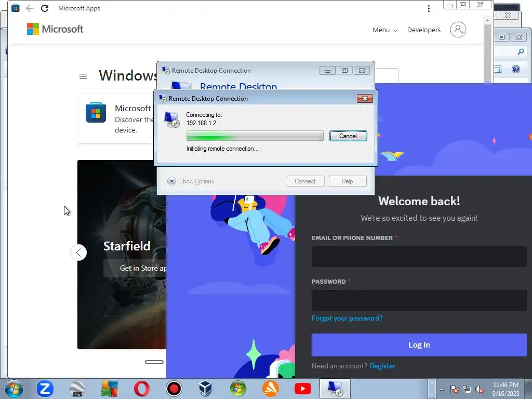Open the clock showing 11:46 PM
The image size is (532, 399).
(x=506, y=389)
